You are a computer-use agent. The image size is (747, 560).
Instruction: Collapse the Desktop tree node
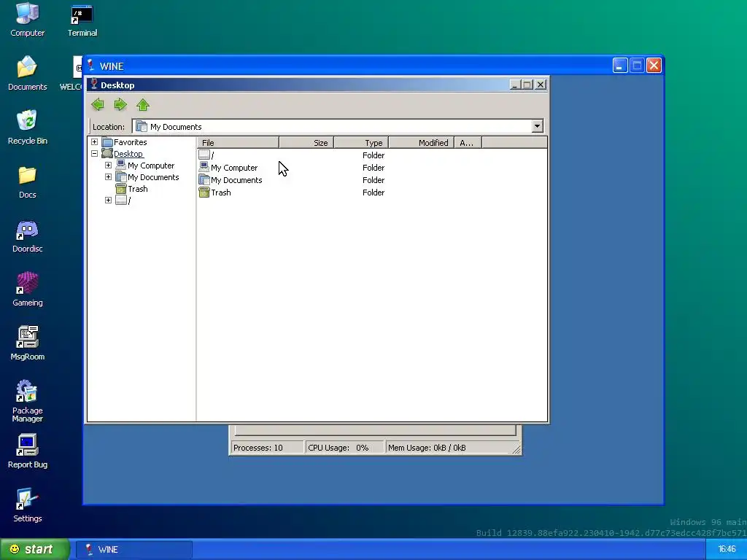tap(94, 153)
